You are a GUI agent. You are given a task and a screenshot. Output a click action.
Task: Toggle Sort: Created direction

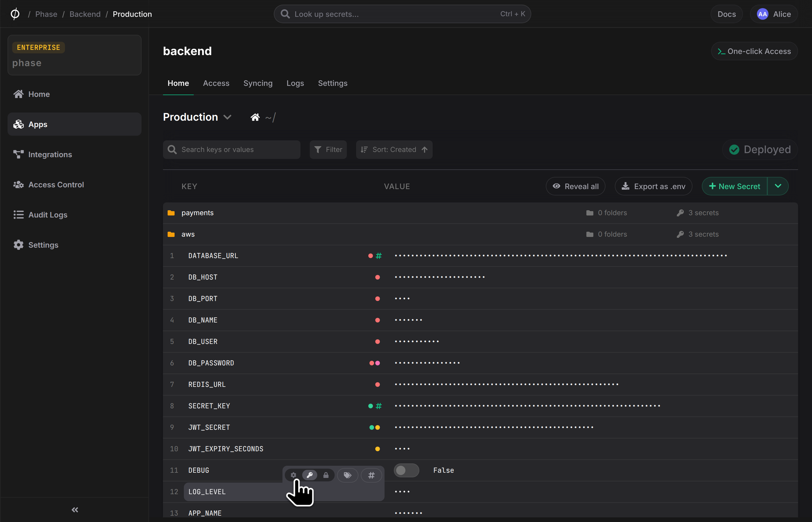[x=394, y=149]
